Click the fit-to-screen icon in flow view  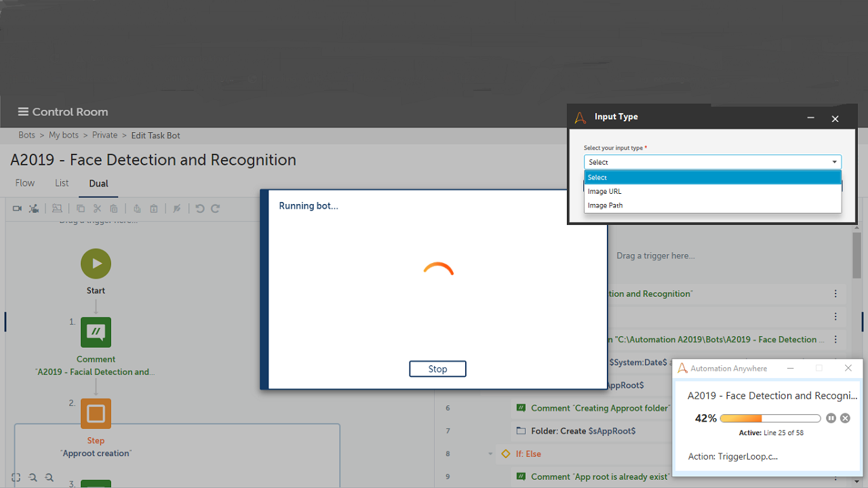pyautogui.click(x=16, y=478)
